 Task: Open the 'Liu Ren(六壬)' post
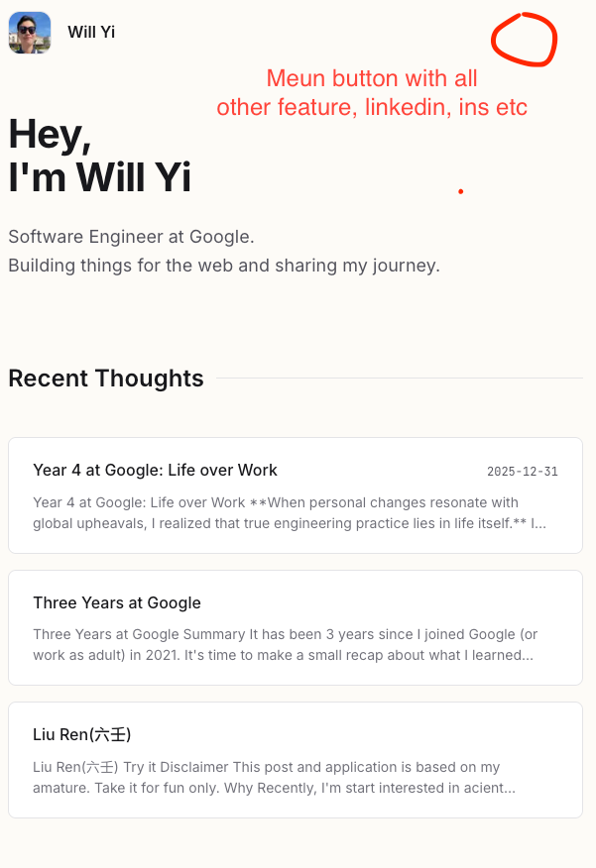(x=83, y=734)
